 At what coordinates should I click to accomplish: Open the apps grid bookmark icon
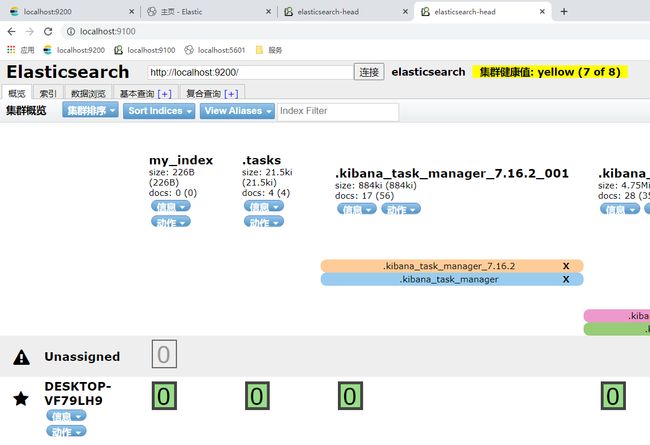pos(11,50)
